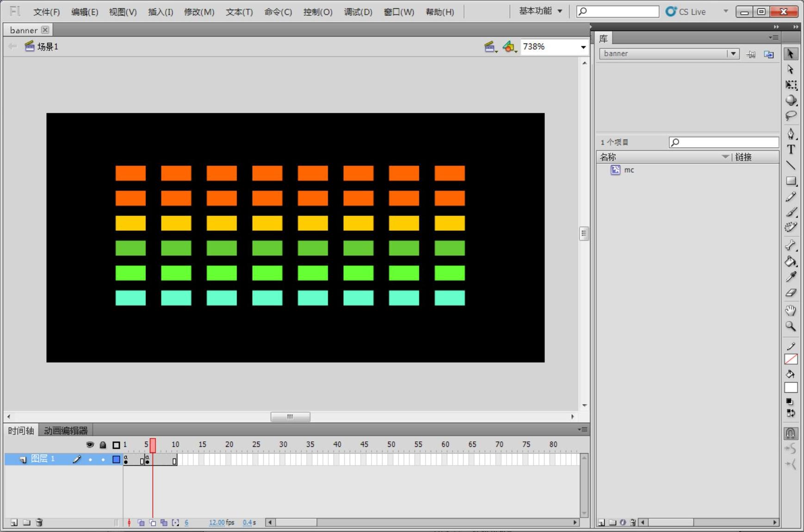Toggle blue outline square of 图层 1
Screen dimensions: 804x532
pos(116,459)
